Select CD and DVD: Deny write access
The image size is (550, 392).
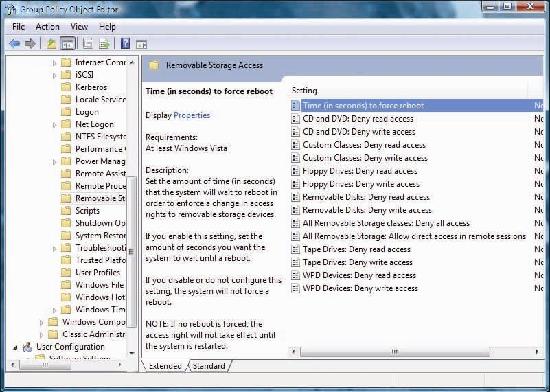coord(359,132)
